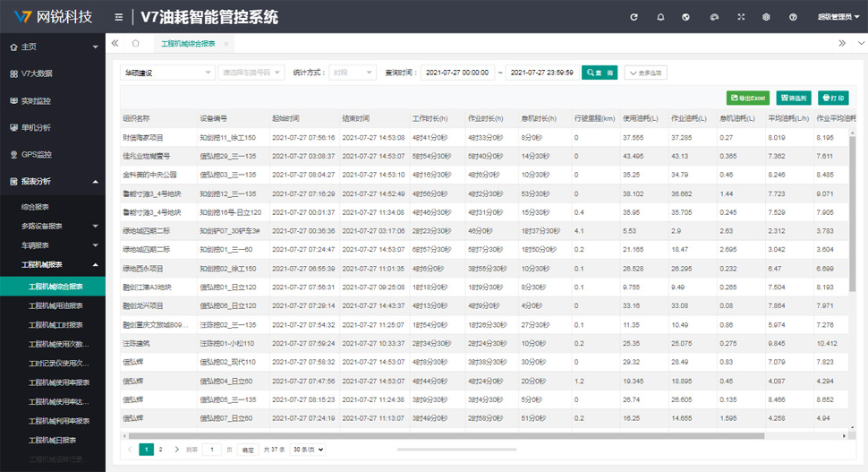Open 工程机械工时报表 in the sidebar
This screenshot has width=868, height=472.
click(53, 325)
